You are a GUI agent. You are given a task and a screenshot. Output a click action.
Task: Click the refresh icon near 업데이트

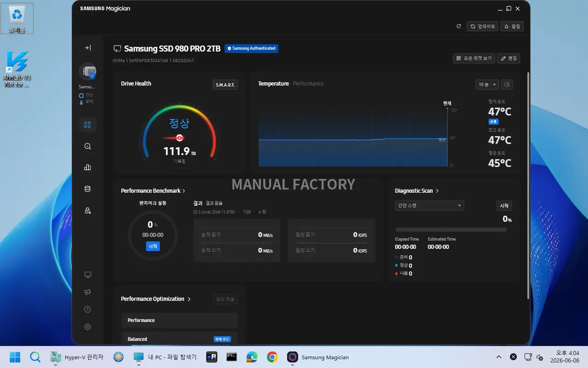pyautogui.click(x=458, y=27)
